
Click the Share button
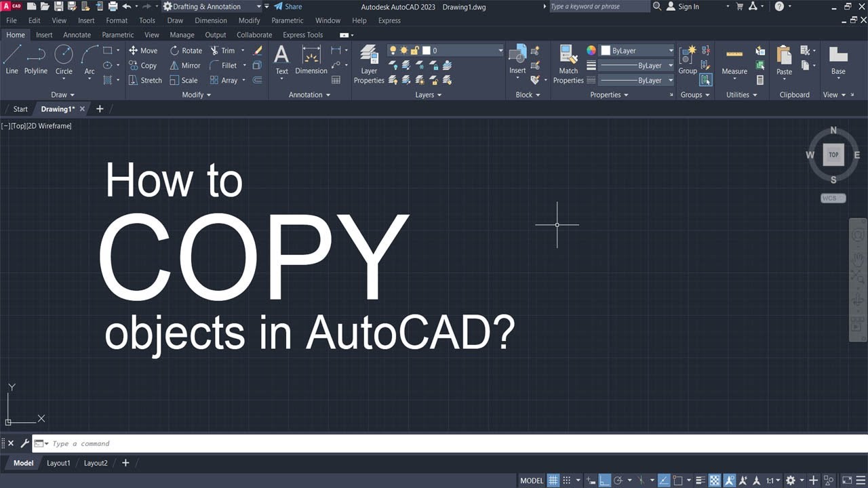[x=288, y=6]
